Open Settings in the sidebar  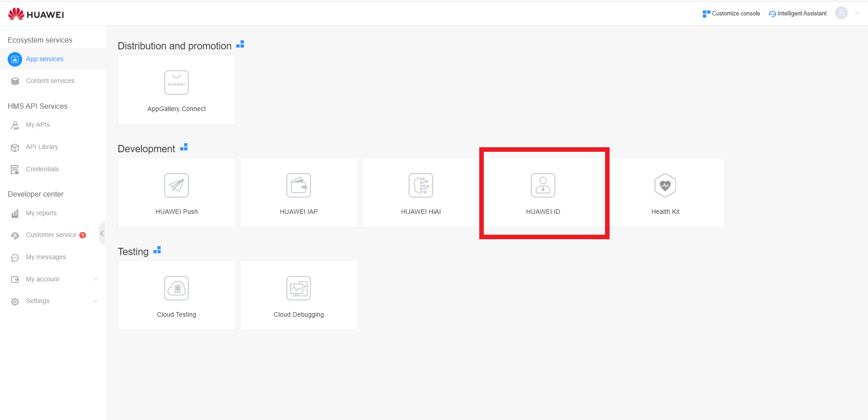(38, 301)
